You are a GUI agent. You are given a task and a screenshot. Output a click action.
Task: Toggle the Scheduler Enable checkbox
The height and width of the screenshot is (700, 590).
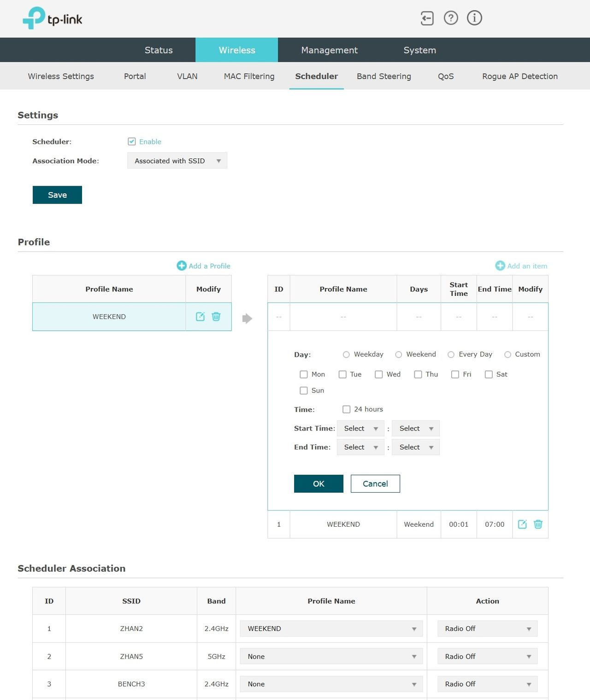coord(132,141)
